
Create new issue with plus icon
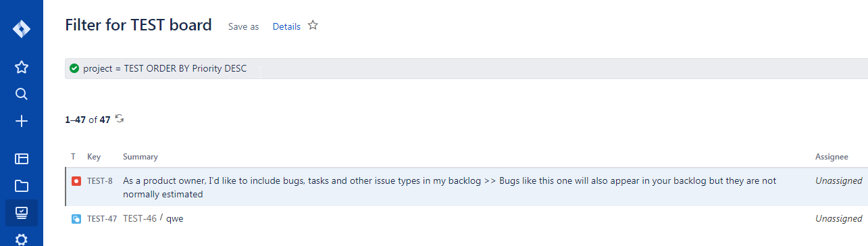(22, 122)
